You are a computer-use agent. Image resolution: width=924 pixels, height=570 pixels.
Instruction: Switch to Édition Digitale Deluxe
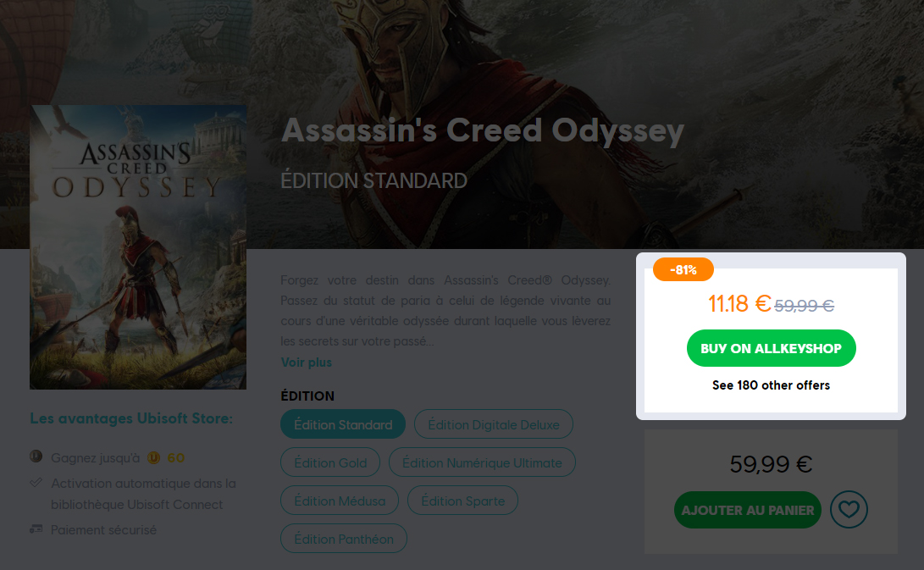(x=493, y=424)
